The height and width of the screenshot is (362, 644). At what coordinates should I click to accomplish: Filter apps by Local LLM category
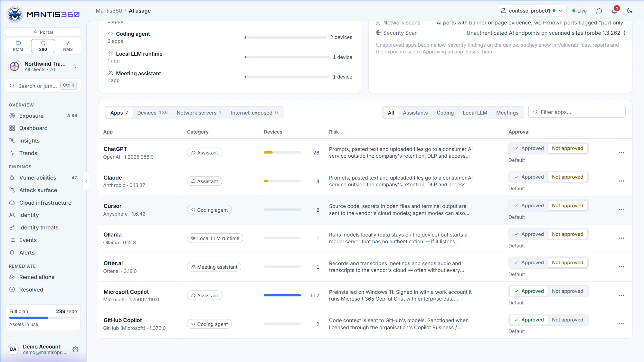click(475, 113)
